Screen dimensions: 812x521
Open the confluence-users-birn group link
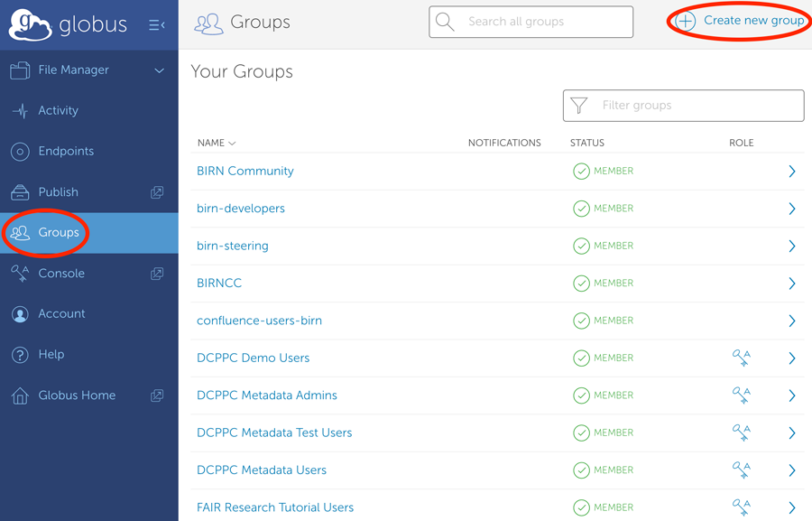click(x=259, y=321)
